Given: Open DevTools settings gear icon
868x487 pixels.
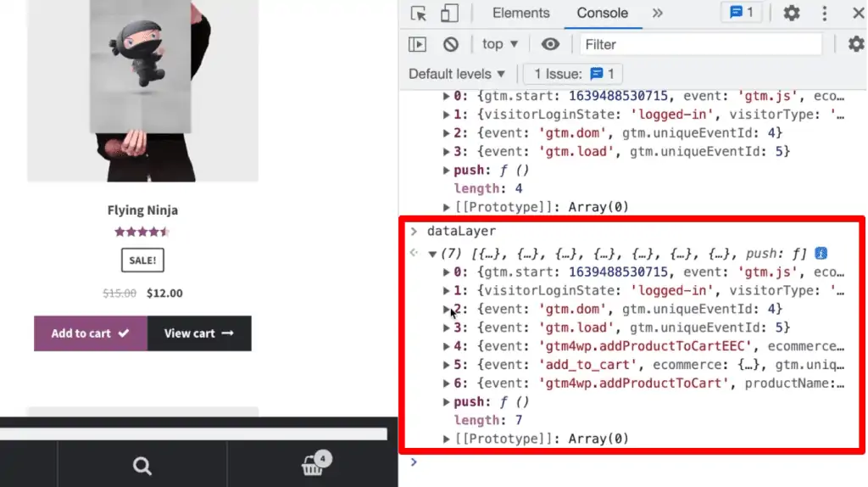Looking at the screenshot, I should click(792, 14).
